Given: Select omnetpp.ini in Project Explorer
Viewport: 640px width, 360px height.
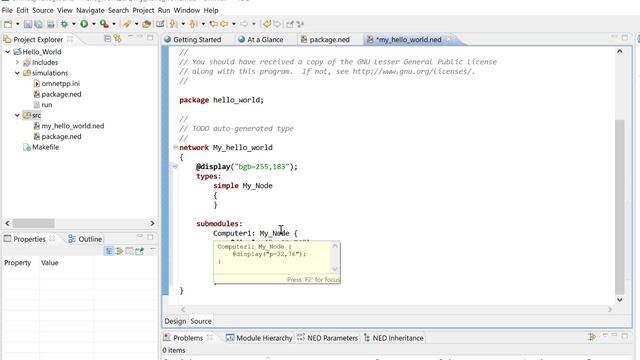Looking at the screenshot, I should click(x=60, y=84).
